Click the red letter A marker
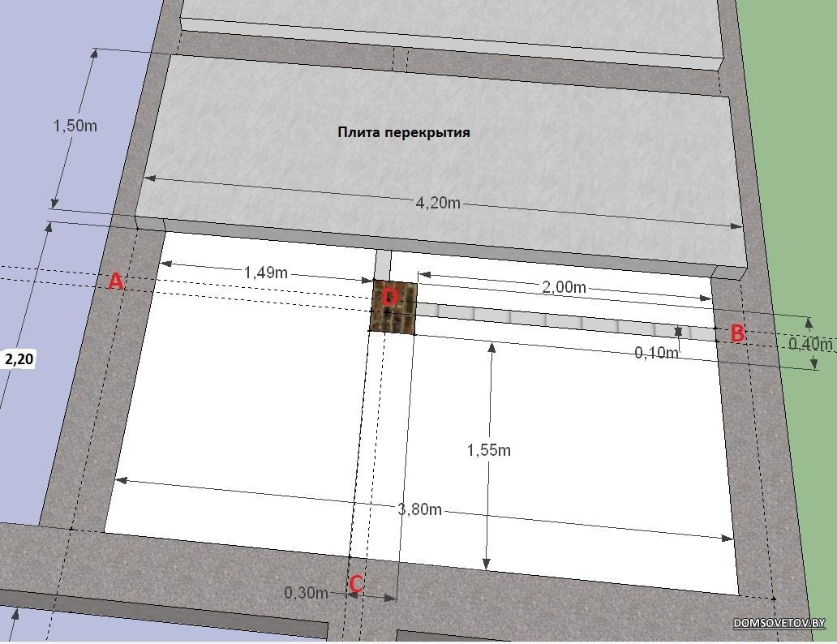Screen dimensions: 837x644 click(116, 281)
